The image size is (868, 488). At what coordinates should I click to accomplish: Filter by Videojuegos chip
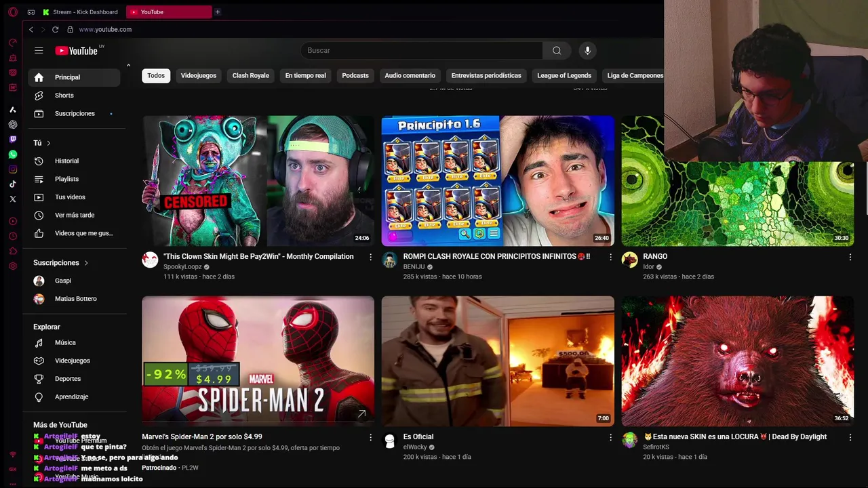[199, 75]
